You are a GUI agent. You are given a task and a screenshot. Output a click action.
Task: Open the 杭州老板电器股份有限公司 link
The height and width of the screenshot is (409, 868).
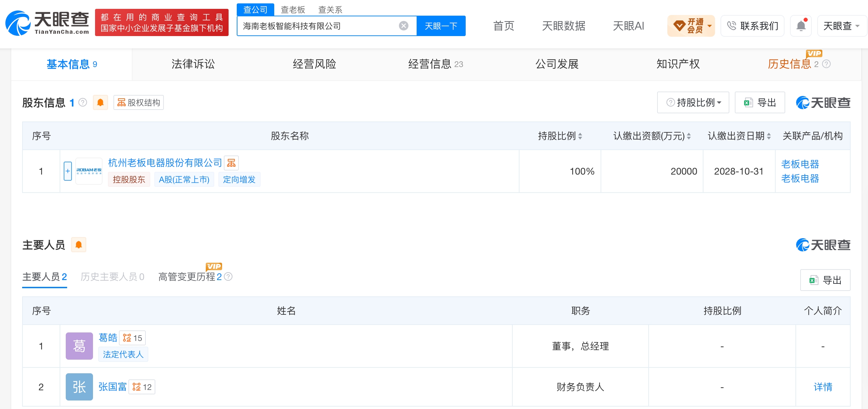tap(165, 163)
